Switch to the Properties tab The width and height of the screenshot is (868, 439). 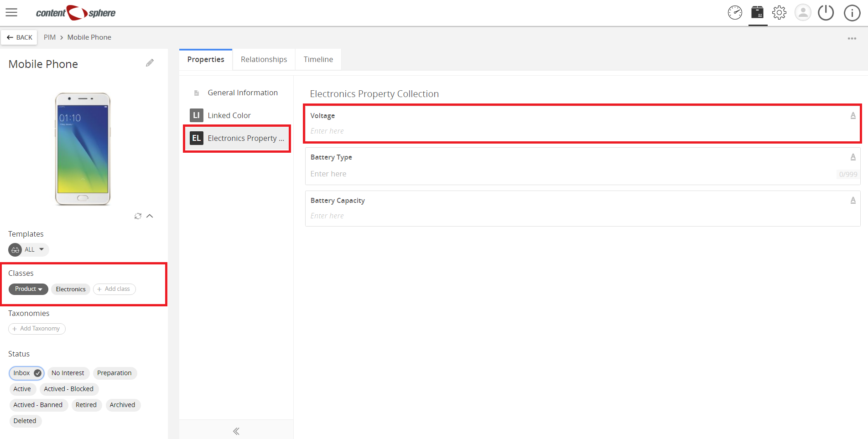(x=206, y=60)
